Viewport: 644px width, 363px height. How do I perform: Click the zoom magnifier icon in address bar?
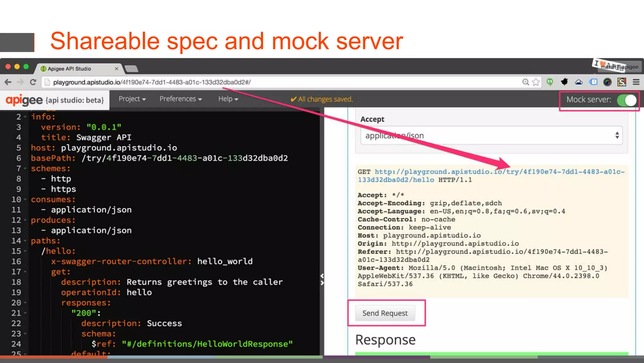click(525, 82)
